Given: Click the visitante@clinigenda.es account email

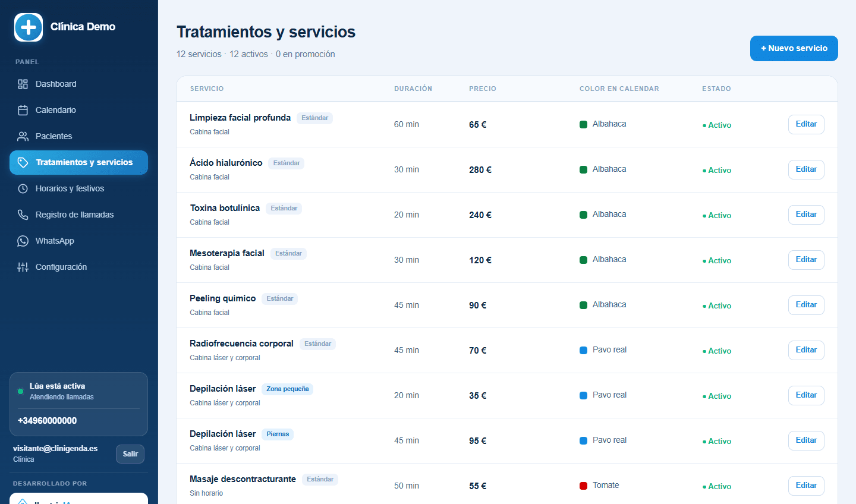Looking at the screenshot, I should click(x=55, y=448).
